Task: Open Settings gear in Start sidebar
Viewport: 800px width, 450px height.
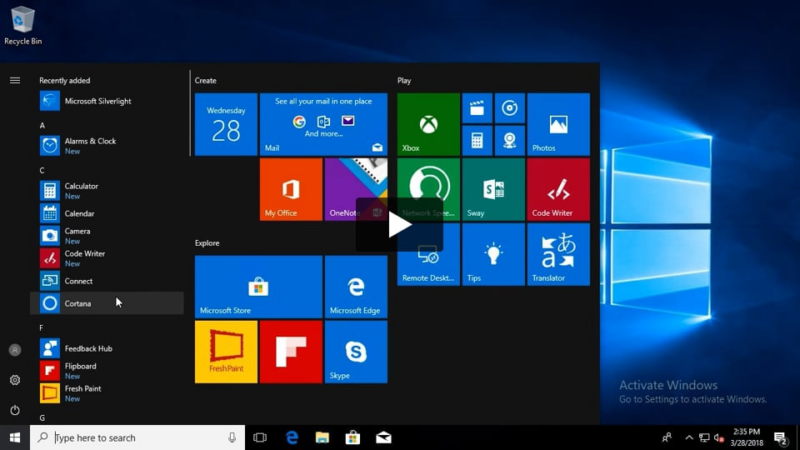Action: pyautogui.click(x=15, y=380)
